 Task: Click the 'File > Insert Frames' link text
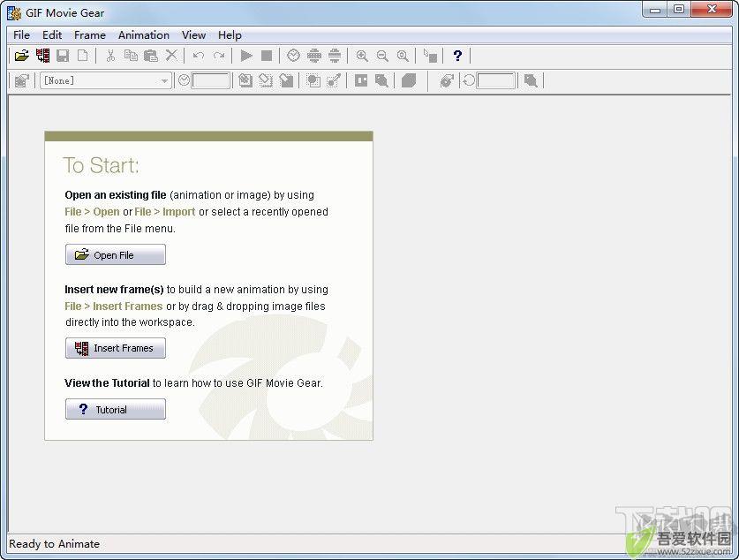114,306
